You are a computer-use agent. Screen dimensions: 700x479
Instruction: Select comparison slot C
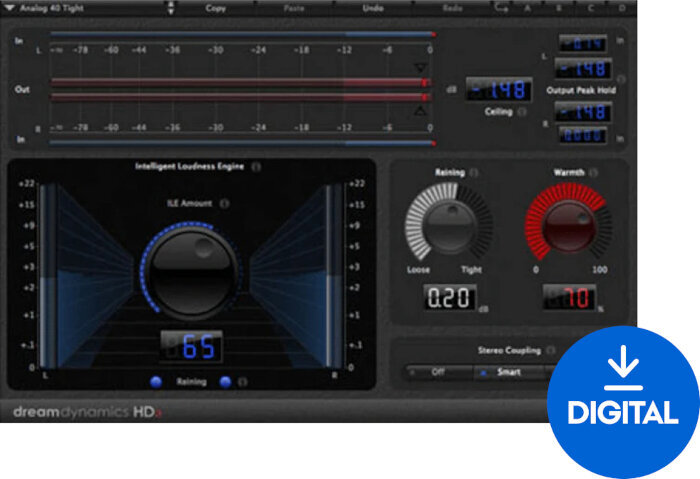[590, 8]
